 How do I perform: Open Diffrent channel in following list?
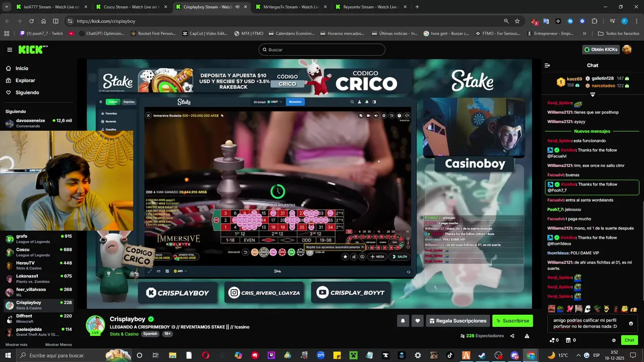pos(39,319)
